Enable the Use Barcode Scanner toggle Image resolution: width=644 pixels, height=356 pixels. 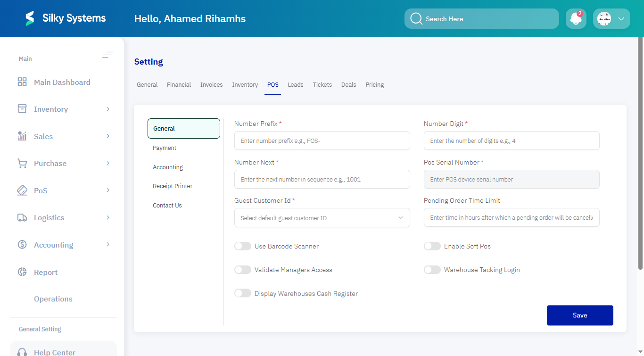pyautogui.click(x=243, y=246)
